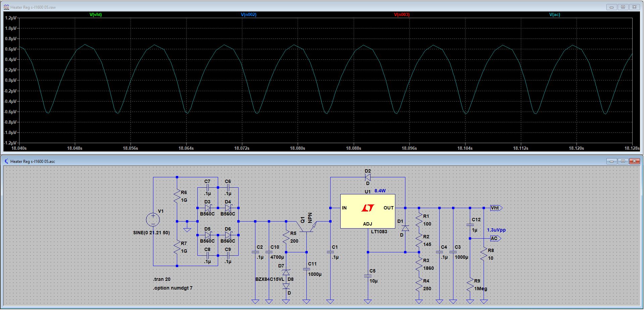Viewport: 644px width, 310px height.
Task: Click capacitor C12 symbol
Action: tap(470, 225)
